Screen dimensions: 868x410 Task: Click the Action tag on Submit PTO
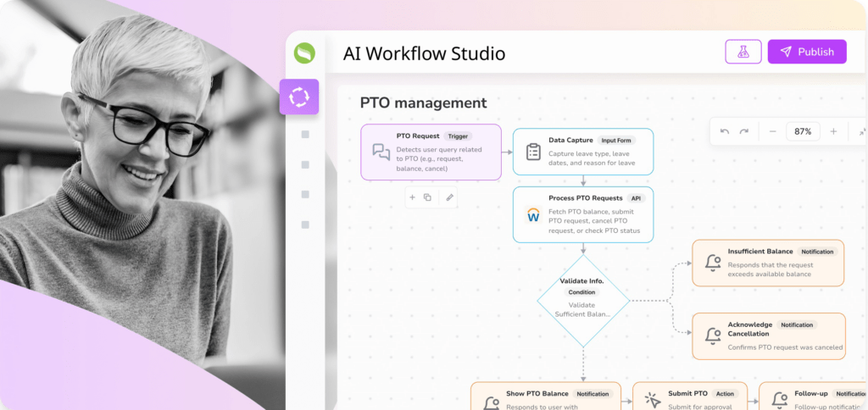(725, 394)
